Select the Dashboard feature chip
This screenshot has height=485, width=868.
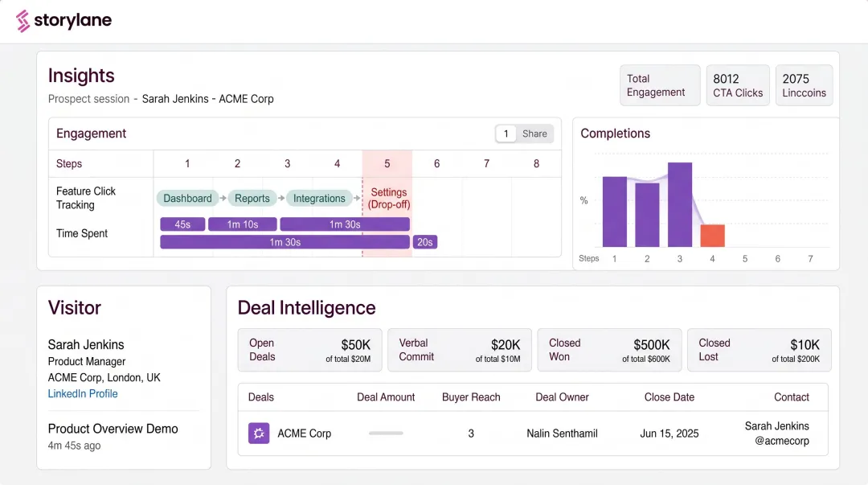pos(187,199)
